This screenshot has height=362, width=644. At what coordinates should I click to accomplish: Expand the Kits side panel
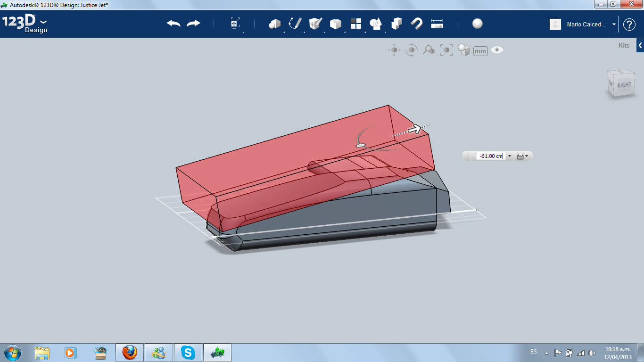click(640, 45)
